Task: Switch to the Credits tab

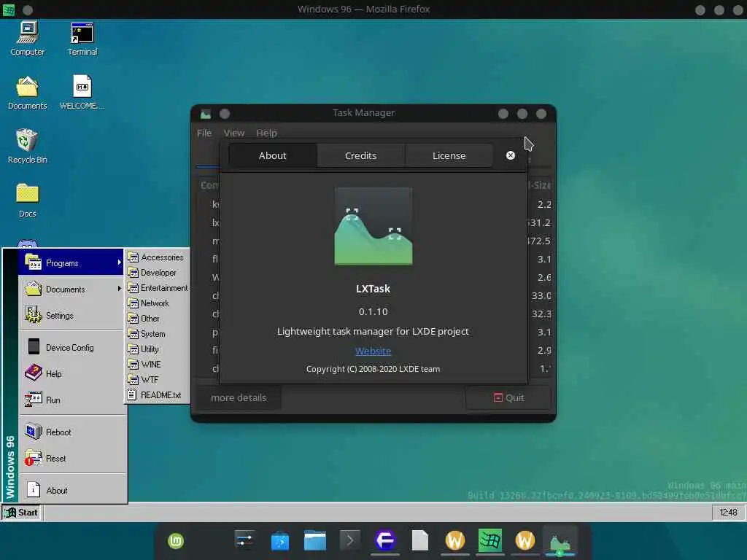Action: [x=360, y=156]
